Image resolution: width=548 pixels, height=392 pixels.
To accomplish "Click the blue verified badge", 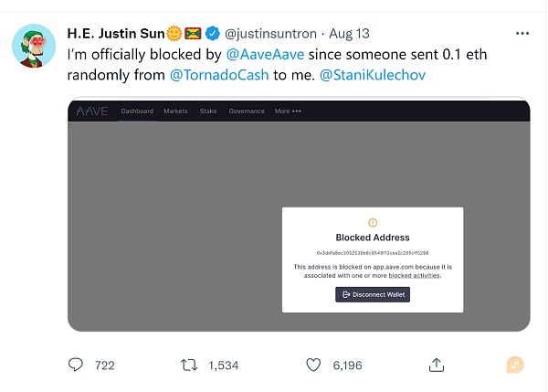I will pos(213,34).
